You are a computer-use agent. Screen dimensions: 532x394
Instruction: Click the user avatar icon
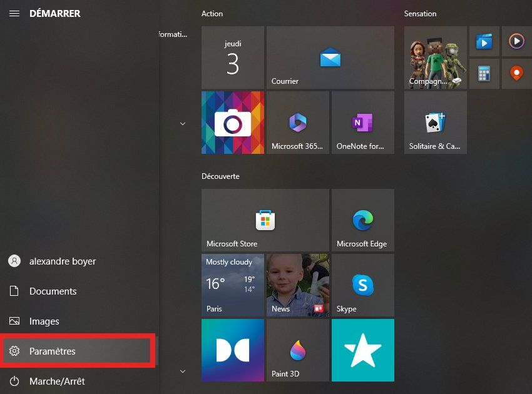14,261
